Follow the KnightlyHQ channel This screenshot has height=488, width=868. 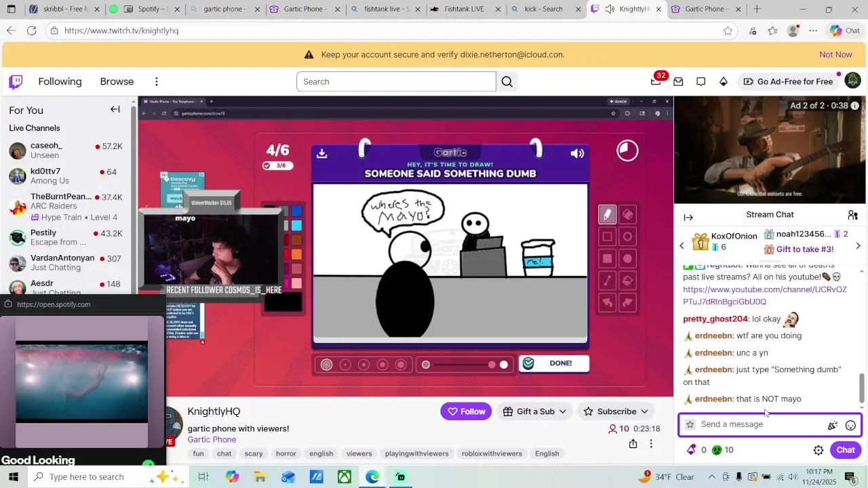coord(466,411)
